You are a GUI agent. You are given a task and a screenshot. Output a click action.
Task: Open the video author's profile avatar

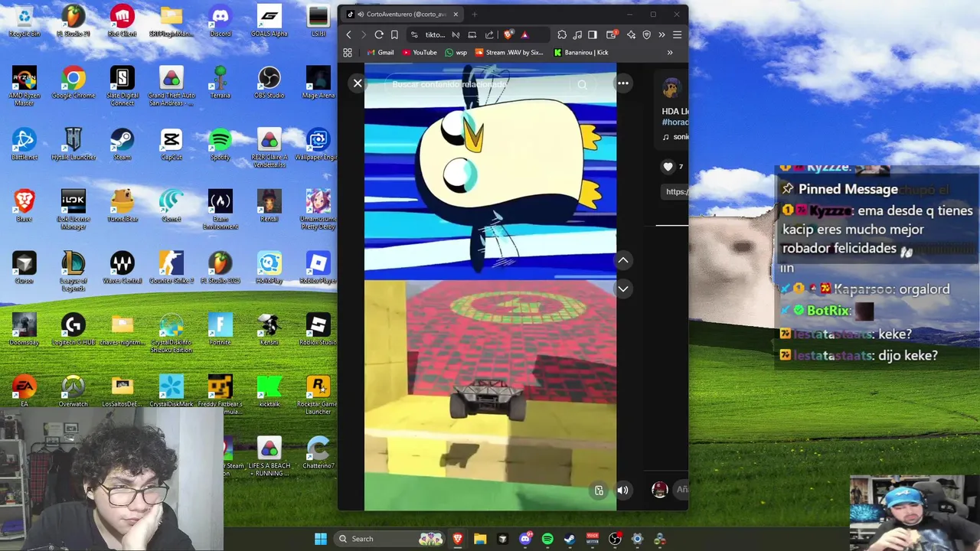(x=671, y=88)
